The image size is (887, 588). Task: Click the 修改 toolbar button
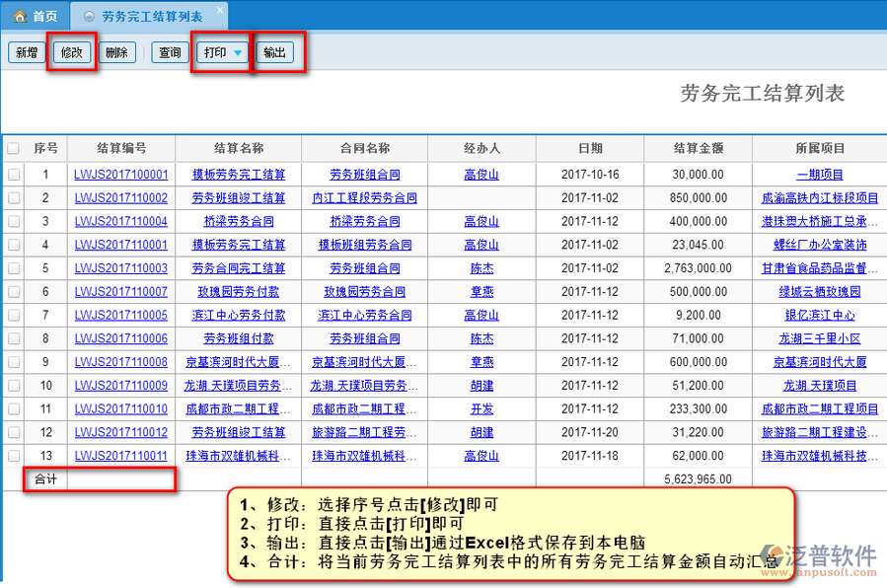73,53
